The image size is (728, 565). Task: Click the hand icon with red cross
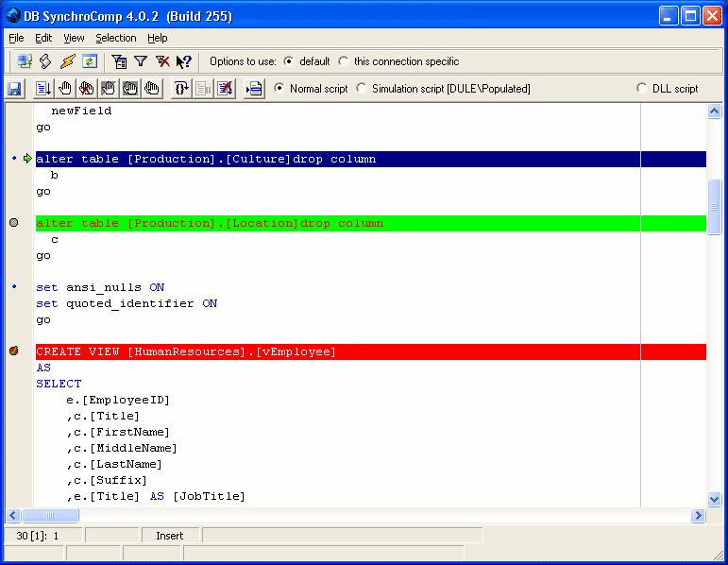tap(86, 88)
